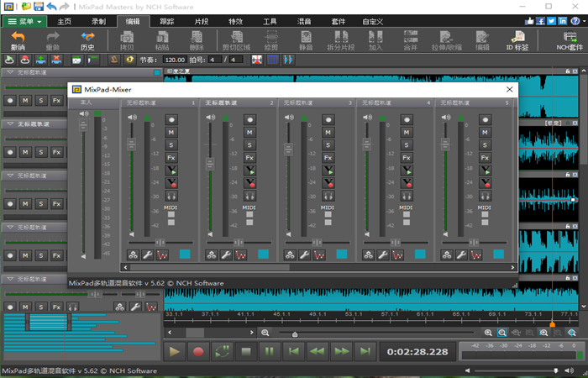
Task: Click the help question mark icon
Action: tap(575, 21)
